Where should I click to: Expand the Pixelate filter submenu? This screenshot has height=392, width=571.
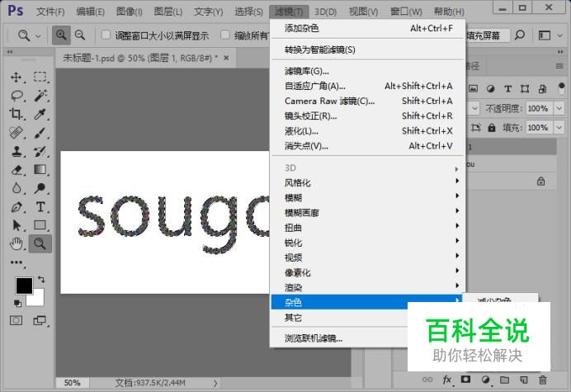coord(366,272)
